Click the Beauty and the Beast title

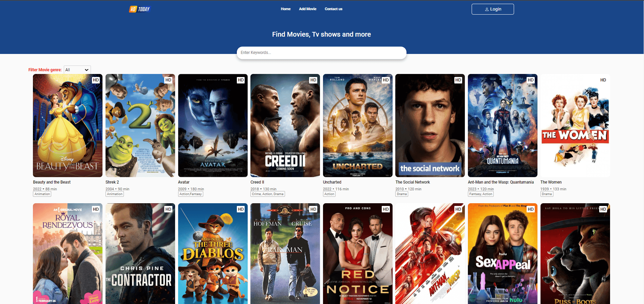tap(52, 182)
